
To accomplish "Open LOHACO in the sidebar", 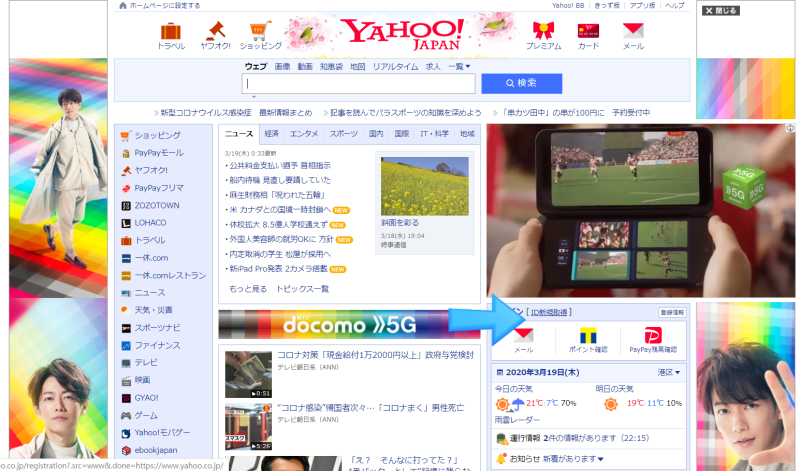I will click(150, 222).
